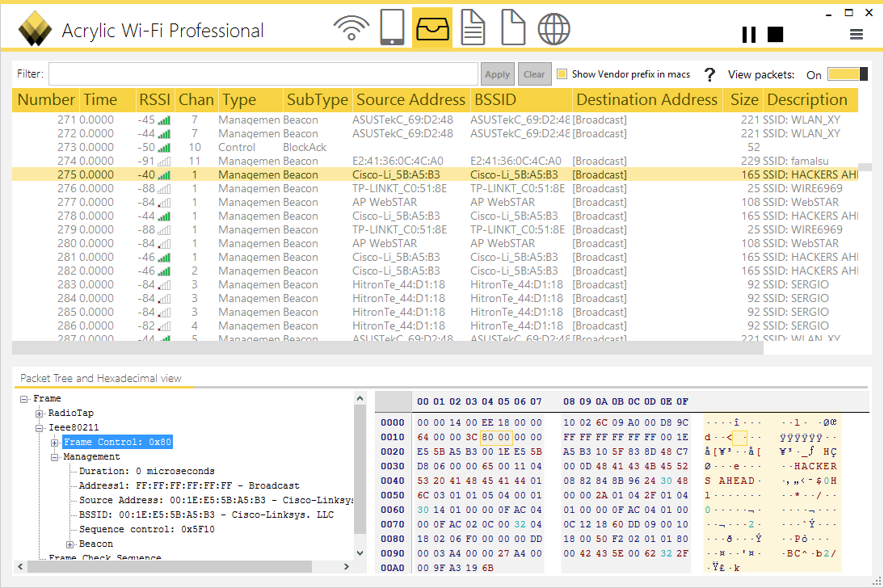Viewport: 884px width, 588px height.
Task: Select the highlighted packet inbox icon
Action: click(432, 28)
